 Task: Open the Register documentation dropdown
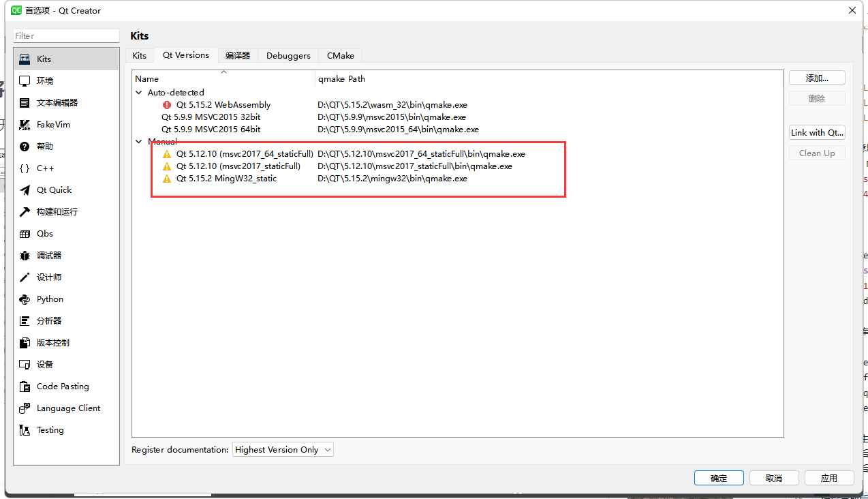point(283,450)
